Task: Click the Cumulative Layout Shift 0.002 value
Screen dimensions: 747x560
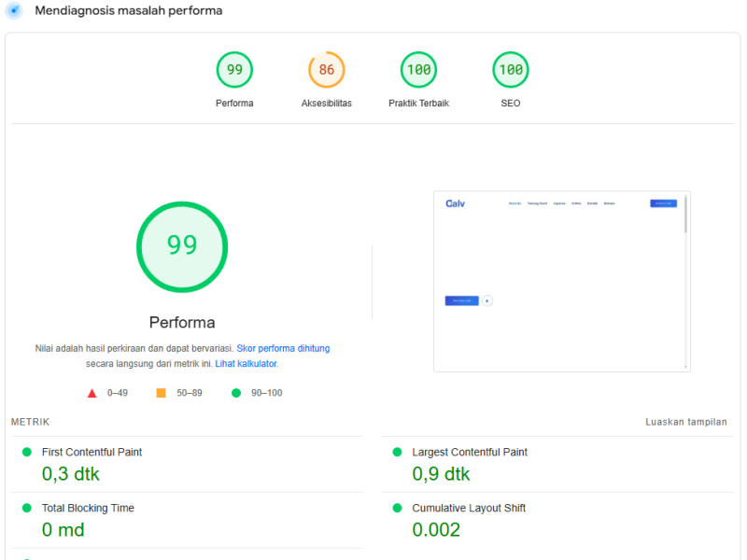Action: click(436, 530)
